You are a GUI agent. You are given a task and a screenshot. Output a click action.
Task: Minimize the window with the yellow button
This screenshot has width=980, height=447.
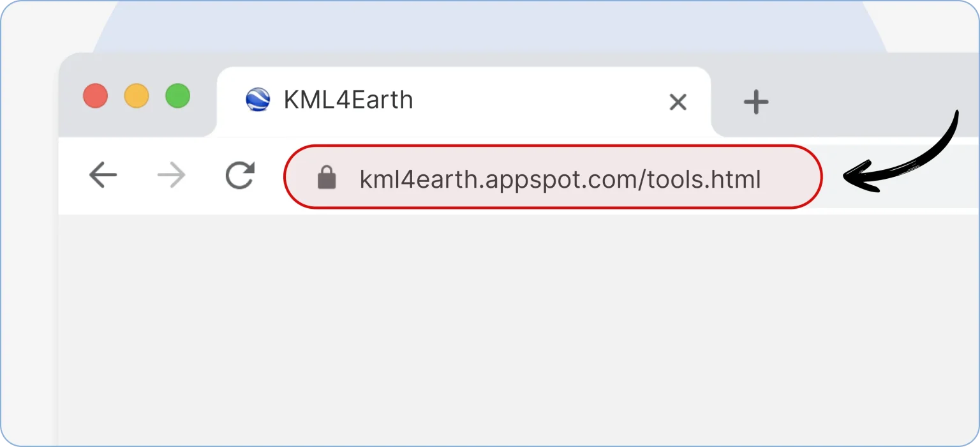137,96
